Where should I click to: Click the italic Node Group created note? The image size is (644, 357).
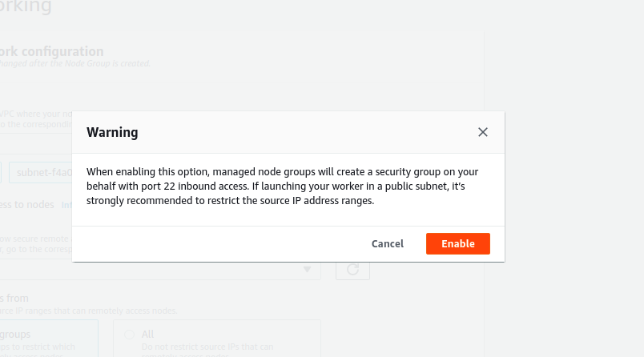[75, 63]
